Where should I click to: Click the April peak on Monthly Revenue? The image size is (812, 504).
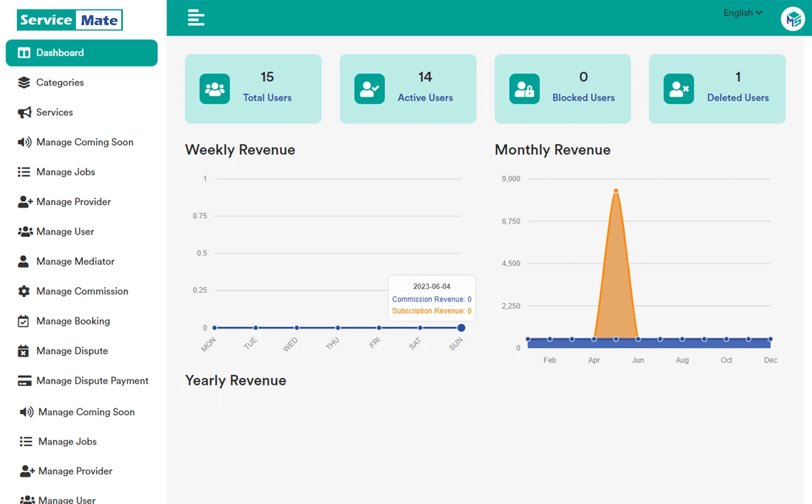pos(616,190)
